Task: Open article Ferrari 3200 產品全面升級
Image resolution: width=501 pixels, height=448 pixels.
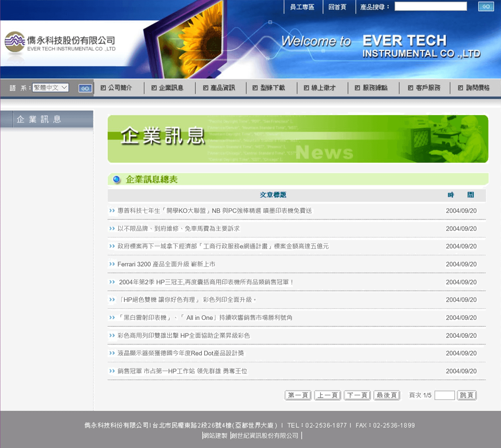Action: 166,264
